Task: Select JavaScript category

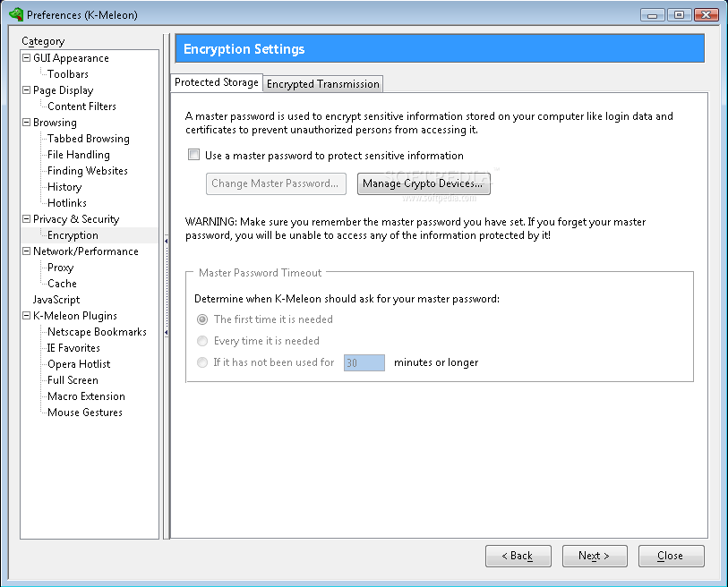Action: coord(56,300)
